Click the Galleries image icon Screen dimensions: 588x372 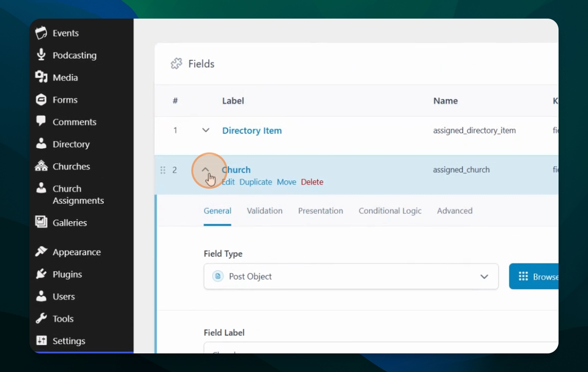point(41,222)
